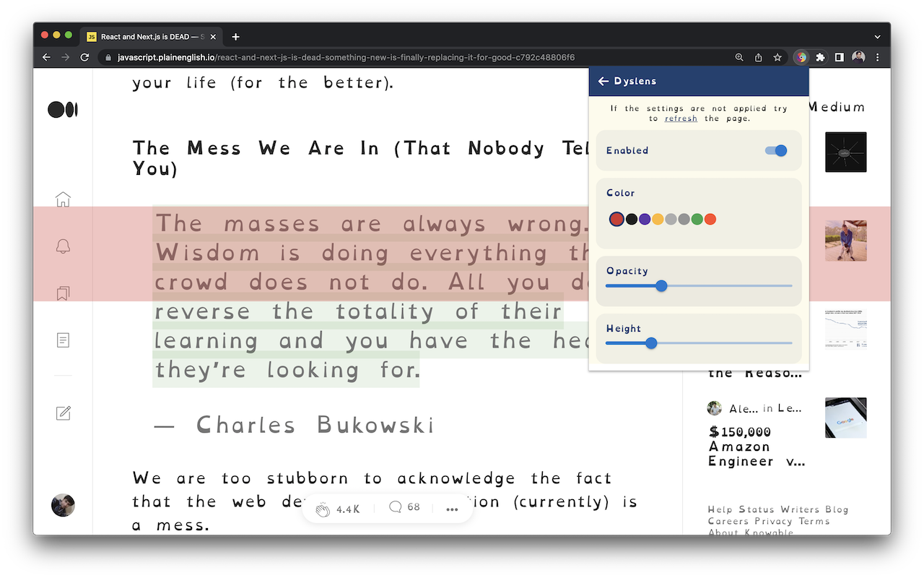Select the purple color swatch
The image size is (924, 578).
645,219
